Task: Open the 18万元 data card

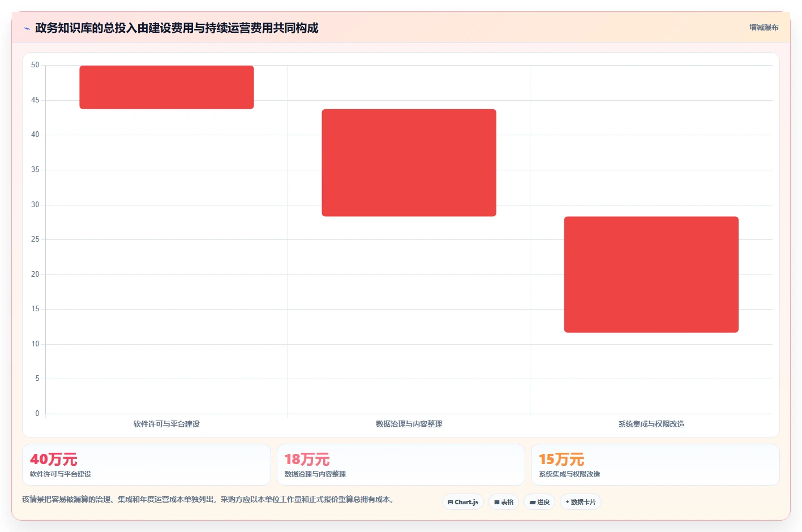Action: (x=401, y=465)
